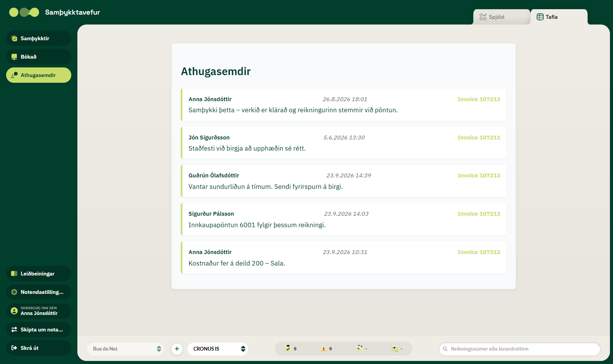
Task: Click the Notendastillingar gear icon
Action: (14, 292)
